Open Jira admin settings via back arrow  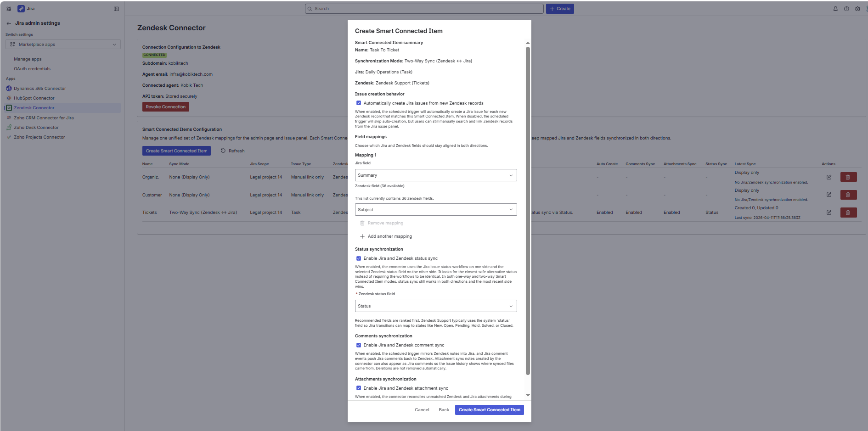[8, 23]
